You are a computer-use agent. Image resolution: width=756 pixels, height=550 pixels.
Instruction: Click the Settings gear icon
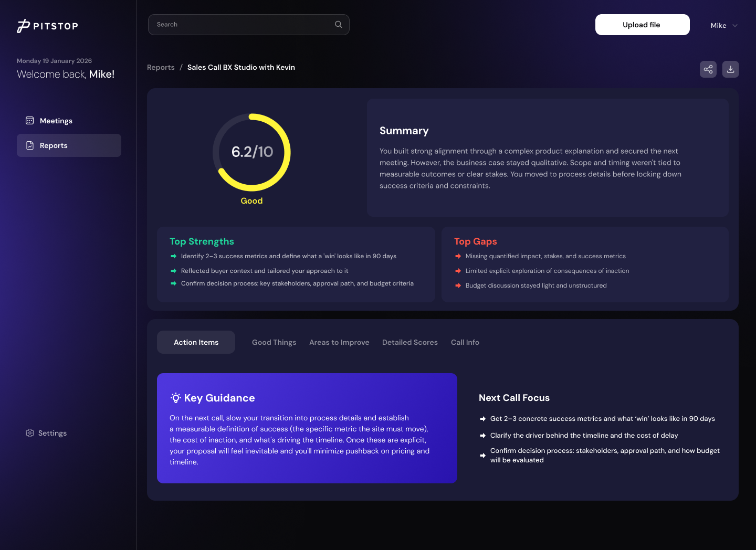coord(30,433)
